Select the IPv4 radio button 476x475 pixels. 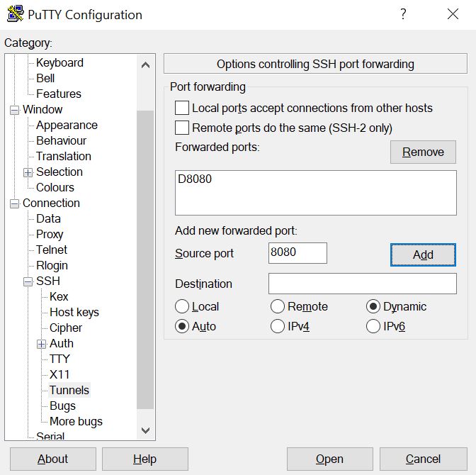click(x=278, y=326)
